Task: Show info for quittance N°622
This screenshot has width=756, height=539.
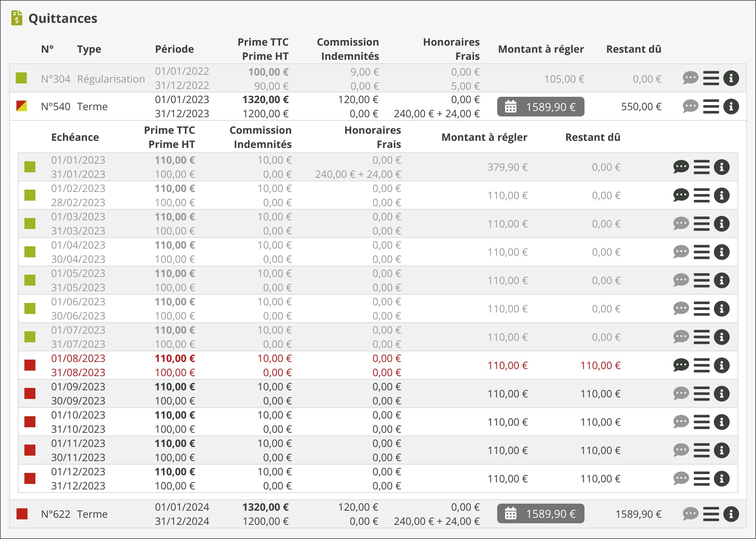Action: [731, 514]
